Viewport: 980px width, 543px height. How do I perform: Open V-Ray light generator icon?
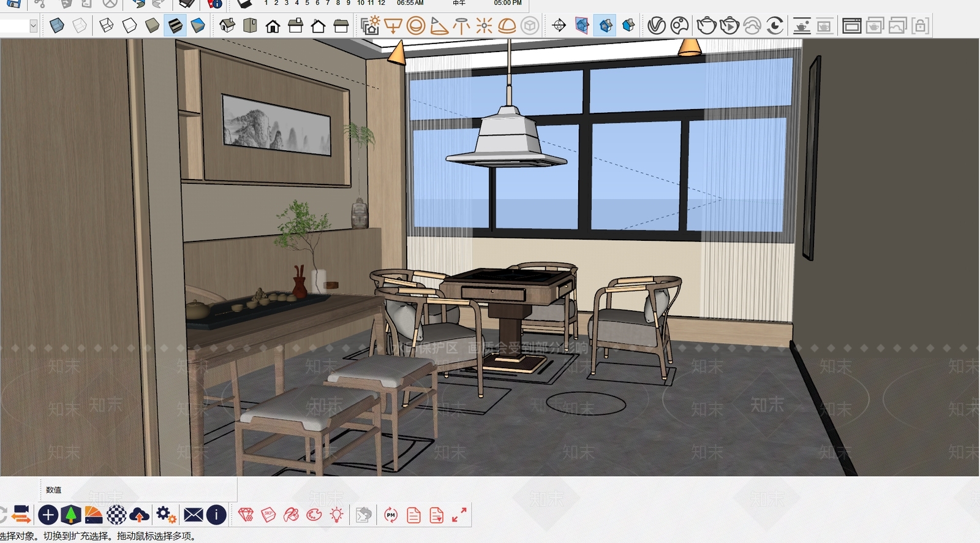[x=370, y=26]
